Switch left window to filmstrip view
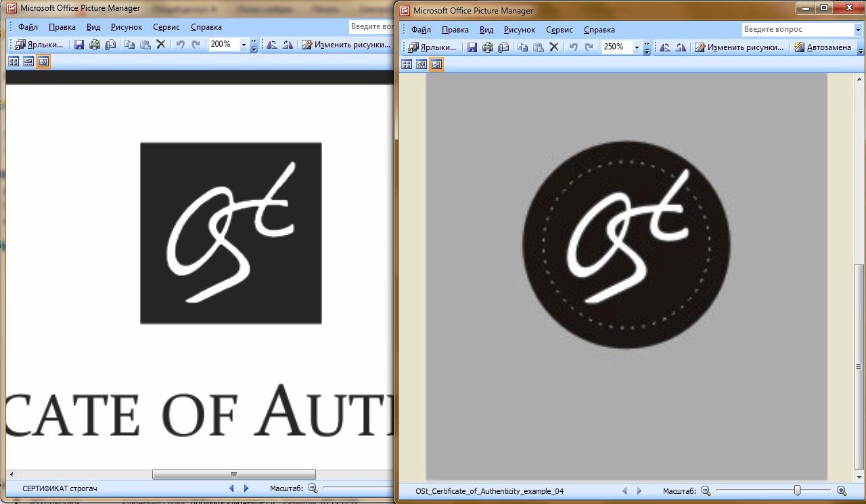This screenshot has width=866, height=504. coord(28,62)
